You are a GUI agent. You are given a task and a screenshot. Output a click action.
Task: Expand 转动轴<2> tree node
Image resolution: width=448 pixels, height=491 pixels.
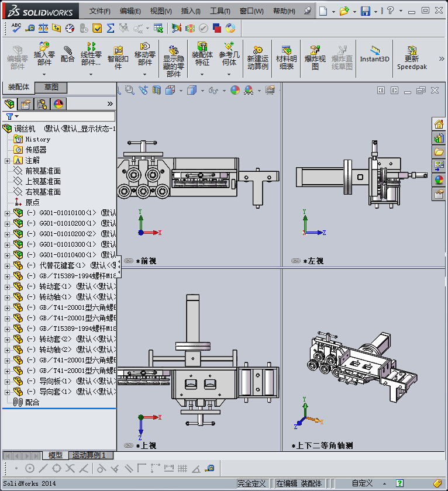7,350
